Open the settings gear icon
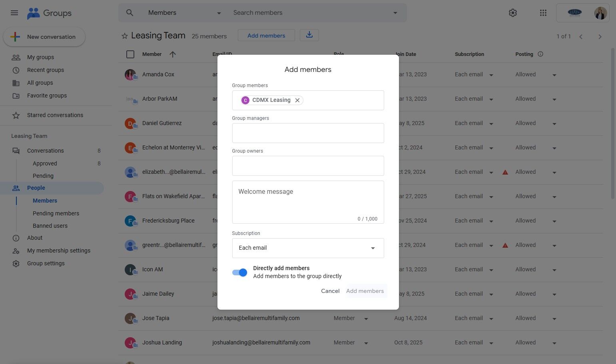 513,13
